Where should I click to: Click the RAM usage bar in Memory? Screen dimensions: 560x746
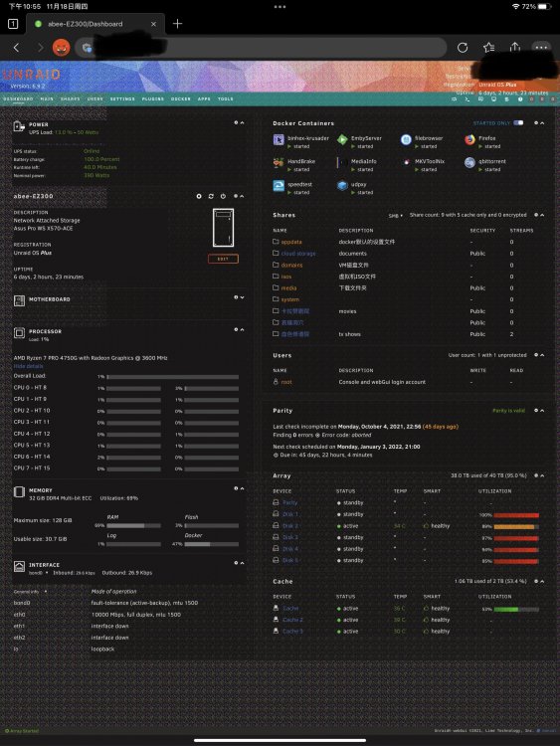[x=133, y=526]
